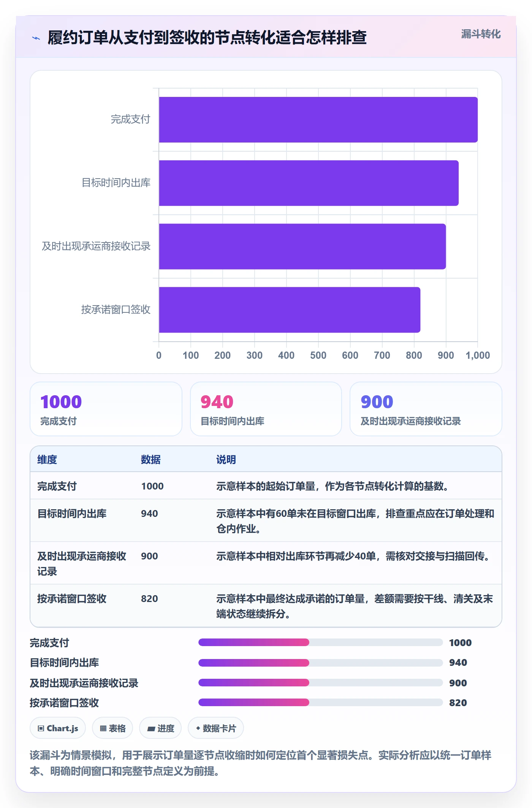Click the lightning icon beside the page title

[36, 38]
